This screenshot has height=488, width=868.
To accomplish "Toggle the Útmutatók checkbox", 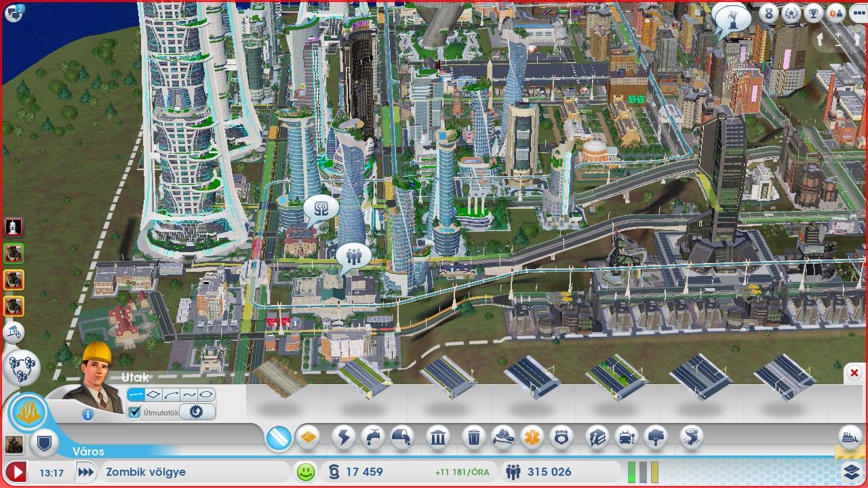I will [134, 412].
